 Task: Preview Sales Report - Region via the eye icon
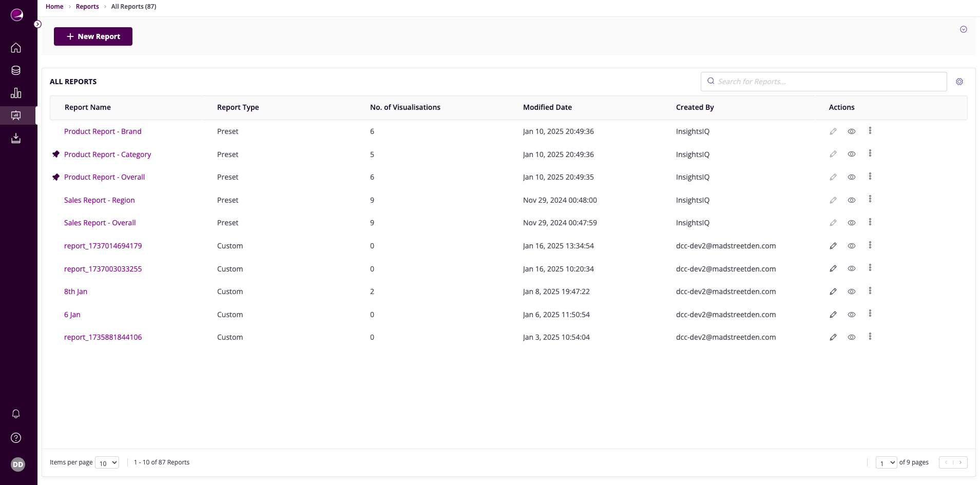pyautogui.click(x=852, y=200)
